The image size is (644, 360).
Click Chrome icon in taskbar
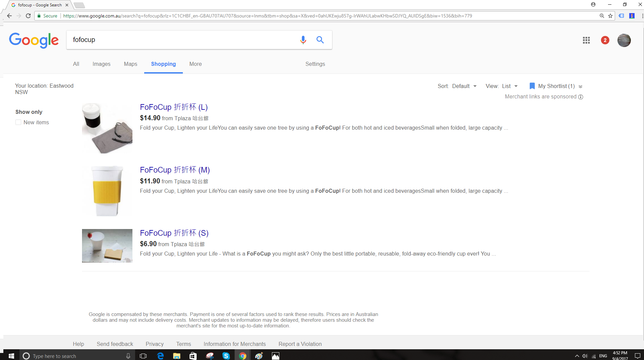243,356
